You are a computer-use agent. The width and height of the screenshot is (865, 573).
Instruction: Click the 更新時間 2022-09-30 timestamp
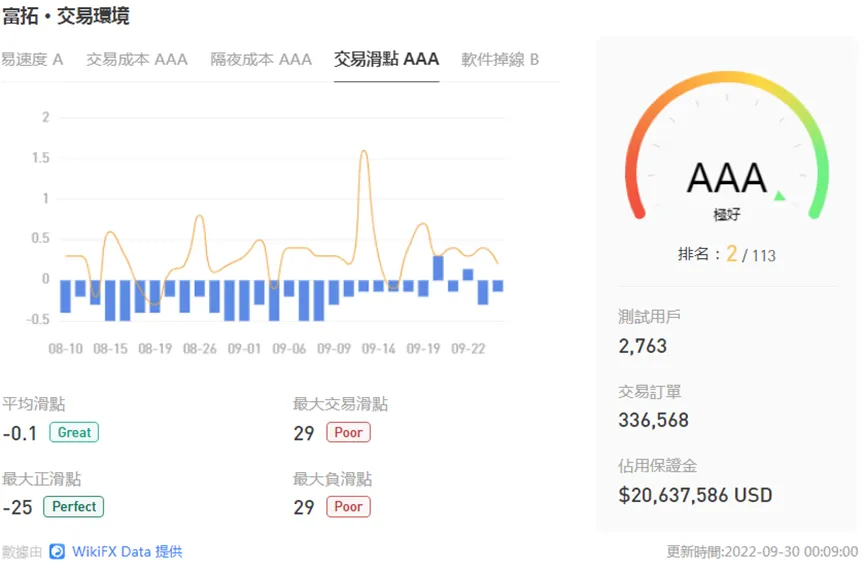pos(762,551)
